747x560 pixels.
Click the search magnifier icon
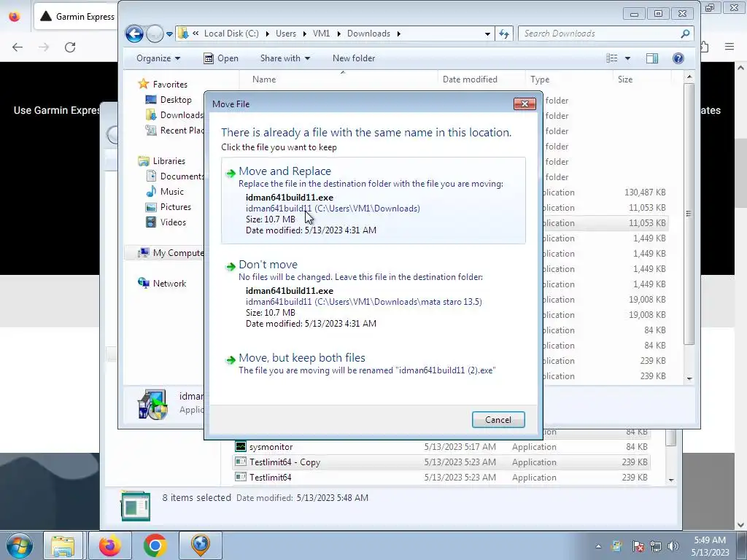tap(685, 34)
